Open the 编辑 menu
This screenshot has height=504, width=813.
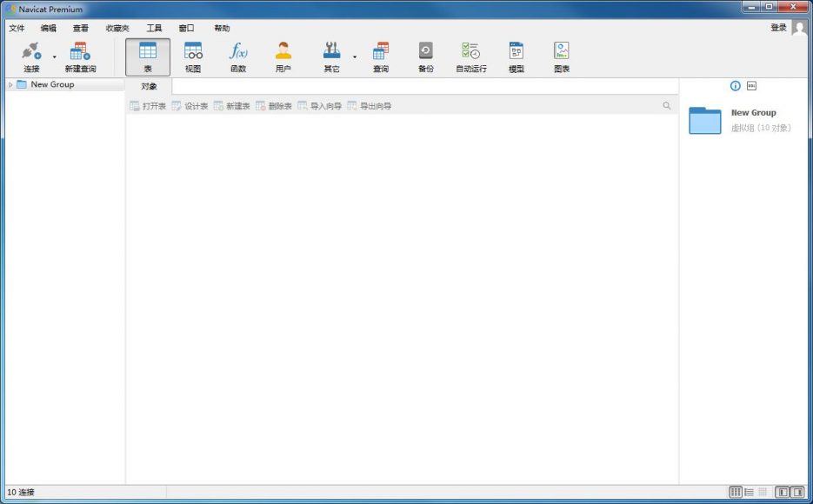48,28
